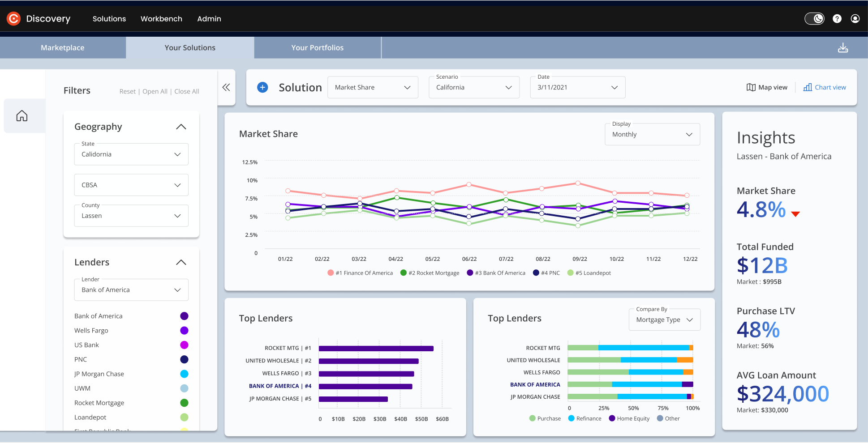
Task: Click the $324,000 AVG loan amount value
Action: point(783,394)
